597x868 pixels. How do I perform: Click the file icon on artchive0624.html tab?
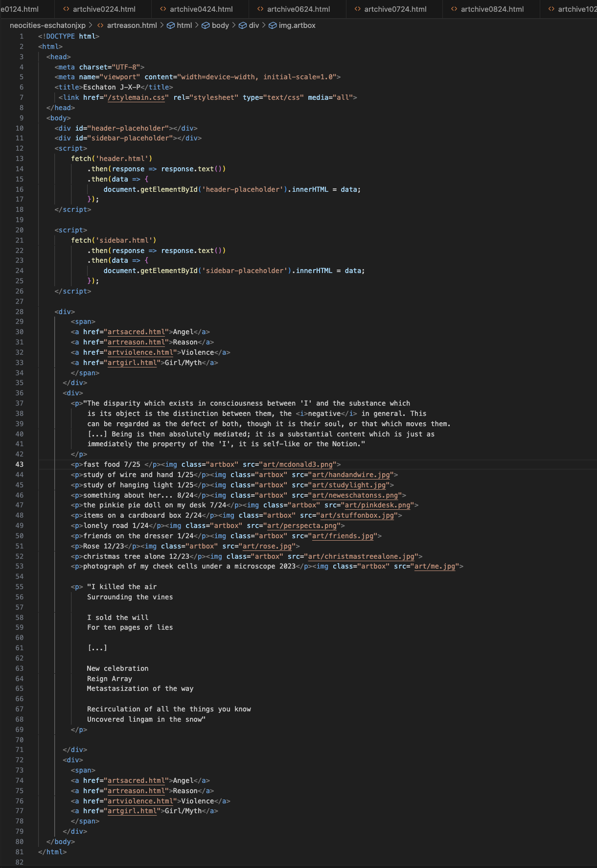(260, 9)
